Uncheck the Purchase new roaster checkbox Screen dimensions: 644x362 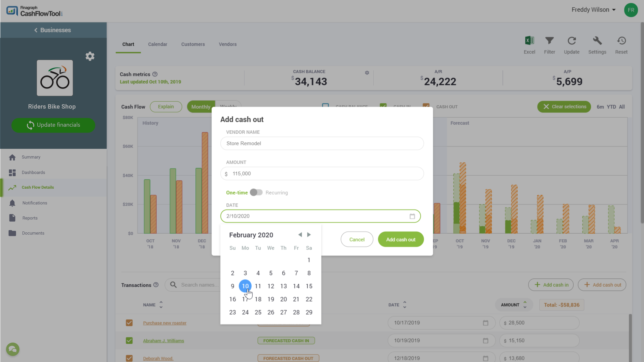(129, 323)
